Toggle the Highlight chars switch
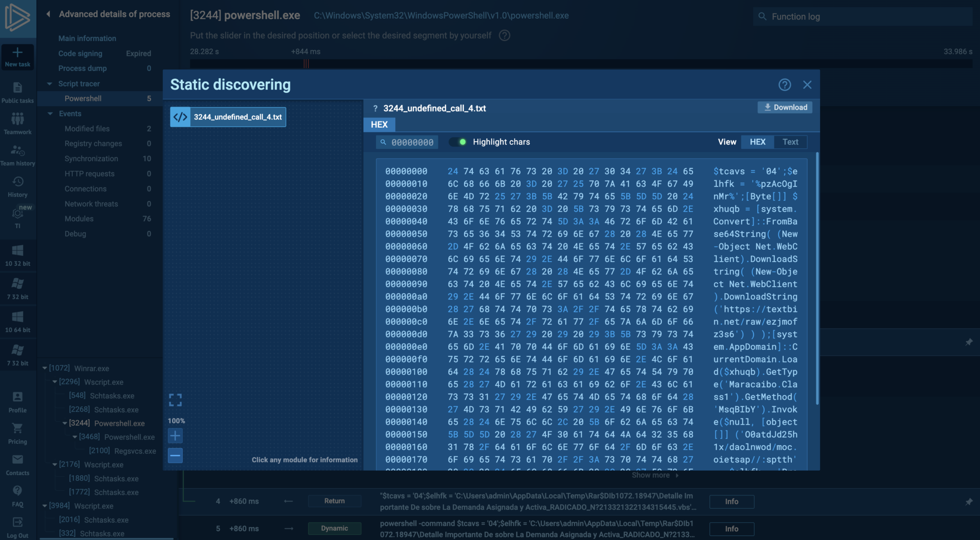The width and height of the screenshot is (980, 540). point(458,142)
